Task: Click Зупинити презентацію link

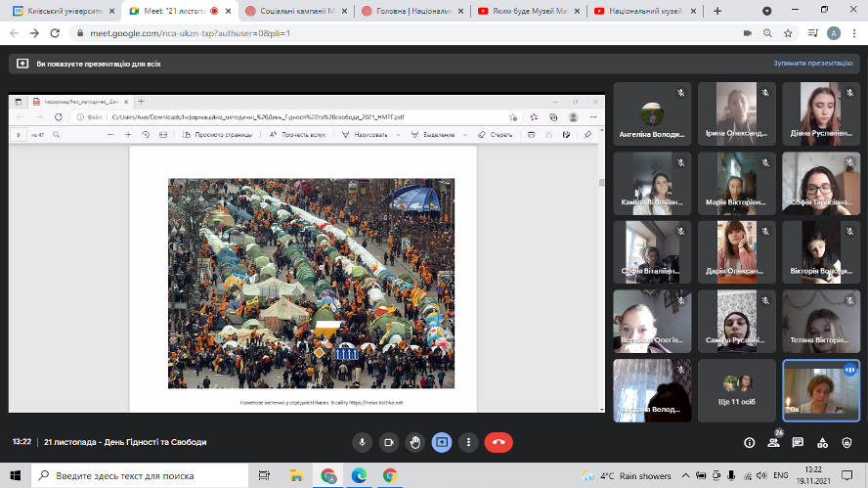Action: pos(812,63)
